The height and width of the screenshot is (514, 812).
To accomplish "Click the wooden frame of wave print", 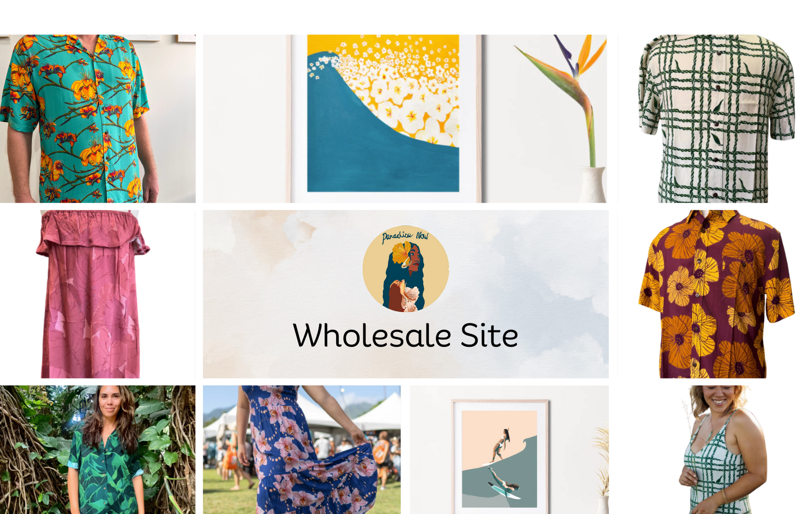I will (x=289, y=119).
